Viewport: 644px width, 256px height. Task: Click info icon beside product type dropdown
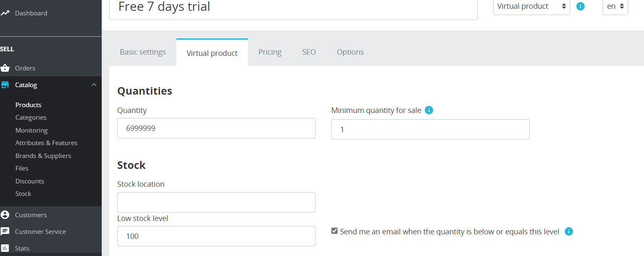click(580, 6)
